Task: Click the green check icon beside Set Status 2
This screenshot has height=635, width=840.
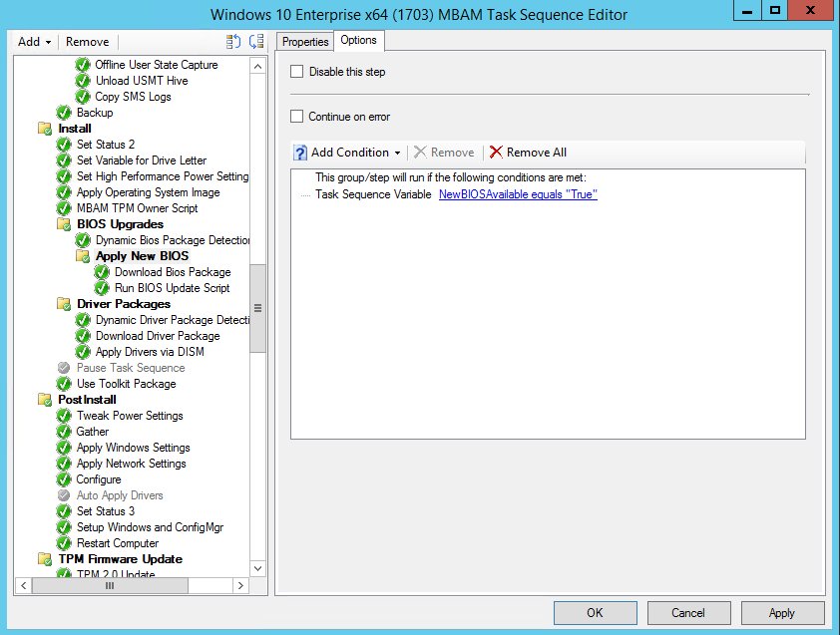Action: (x=64, y=145)
